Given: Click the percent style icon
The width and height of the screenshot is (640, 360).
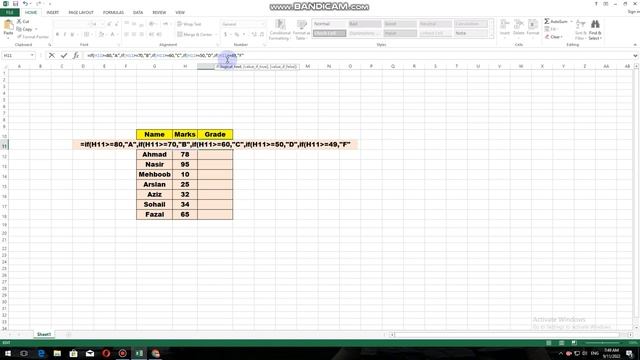Looking at the screenshot, I should (237, 34).
